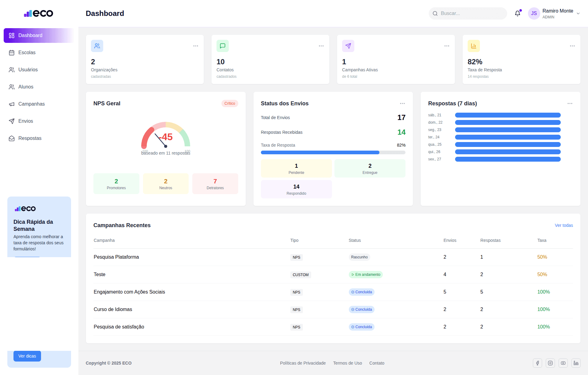The width and height of the screenshot is (588, 375).
Task: Click the Campanhas megaphone icon
Action: tap(12, 104)
